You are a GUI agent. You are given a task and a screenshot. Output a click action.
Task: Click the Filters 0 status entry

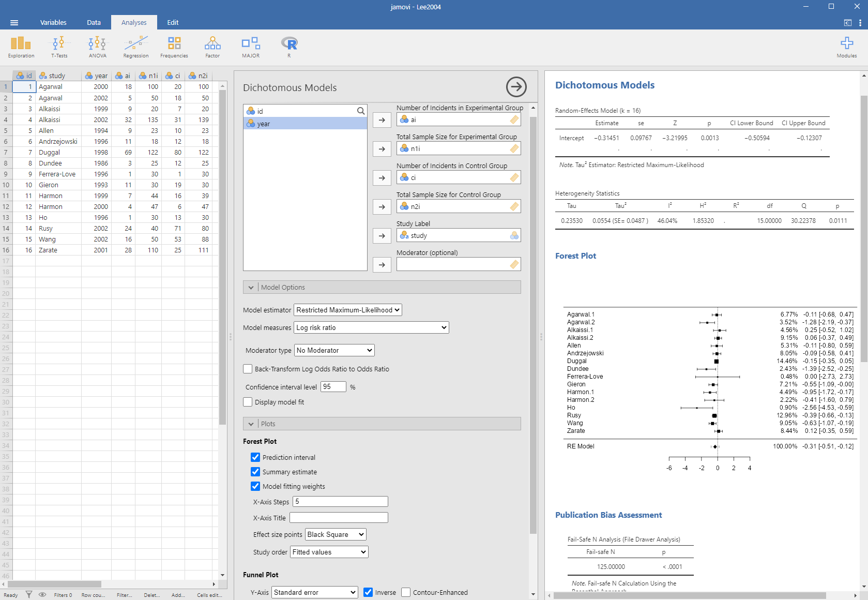click(63, 595)
